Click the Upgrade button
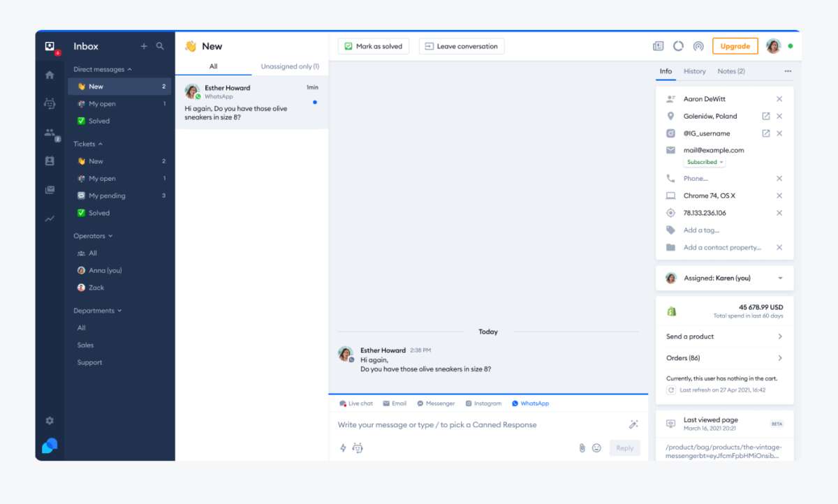This screenshot has height=504, width=838. [x=735, y=45]
